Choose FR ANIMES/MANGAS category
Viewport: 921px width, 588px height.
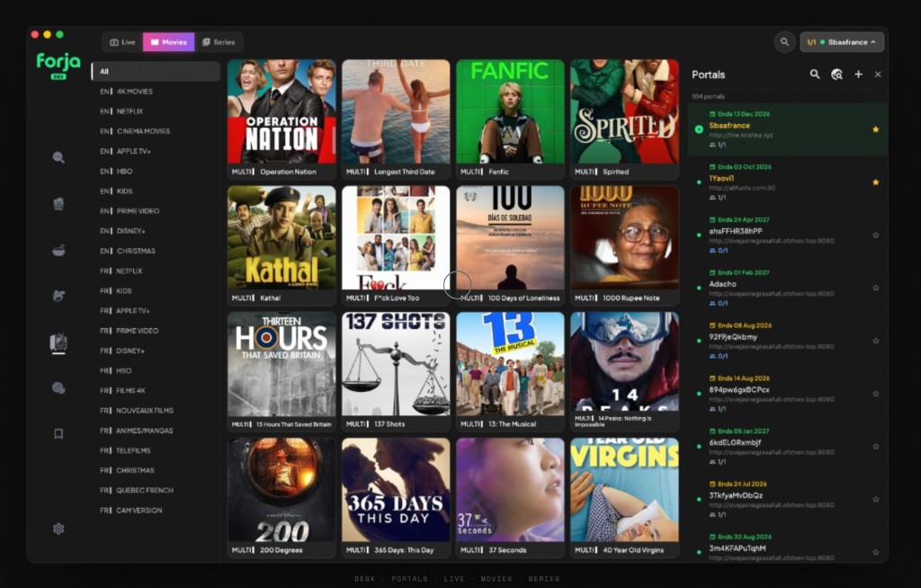(156, 431)
